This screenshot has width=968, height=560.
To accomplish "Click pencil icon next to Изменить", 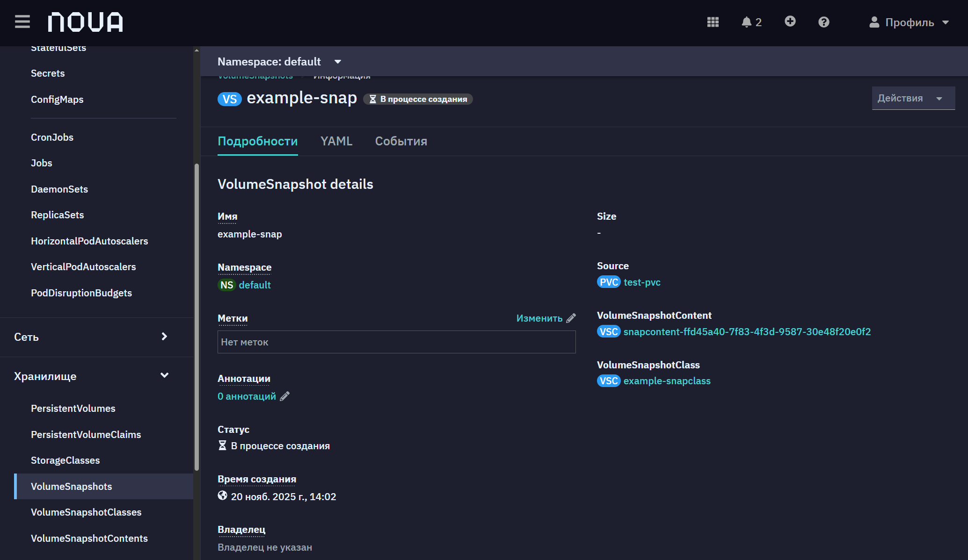I will (x=571, y=318).
